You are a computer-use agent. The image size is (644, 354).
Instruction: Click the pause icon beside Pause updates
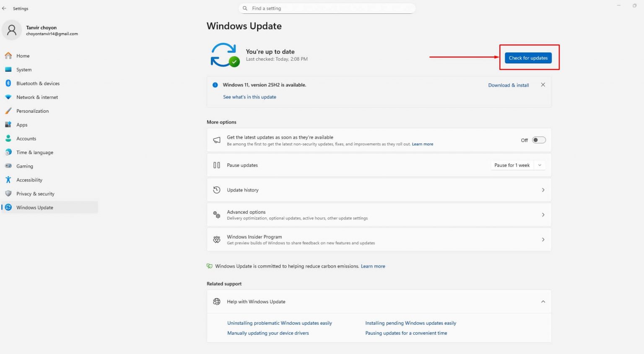pyautogui.click(x=217, y=165)
